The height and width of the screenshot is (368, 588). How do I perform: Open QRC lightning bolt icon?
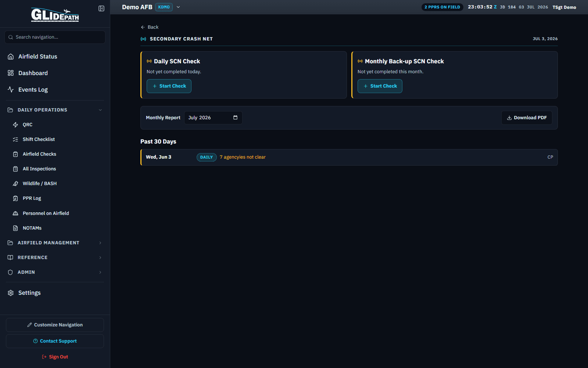click(15, 125)
